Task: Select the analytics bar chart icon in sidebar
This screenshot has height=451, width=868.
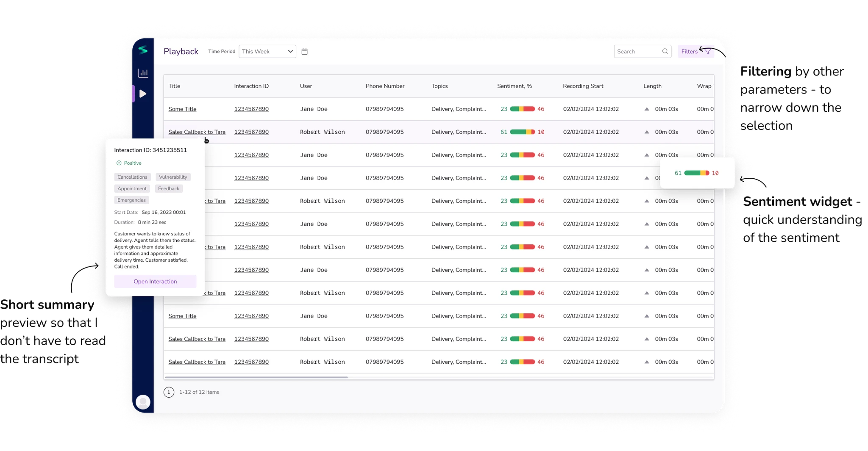Action: [143, 72]
